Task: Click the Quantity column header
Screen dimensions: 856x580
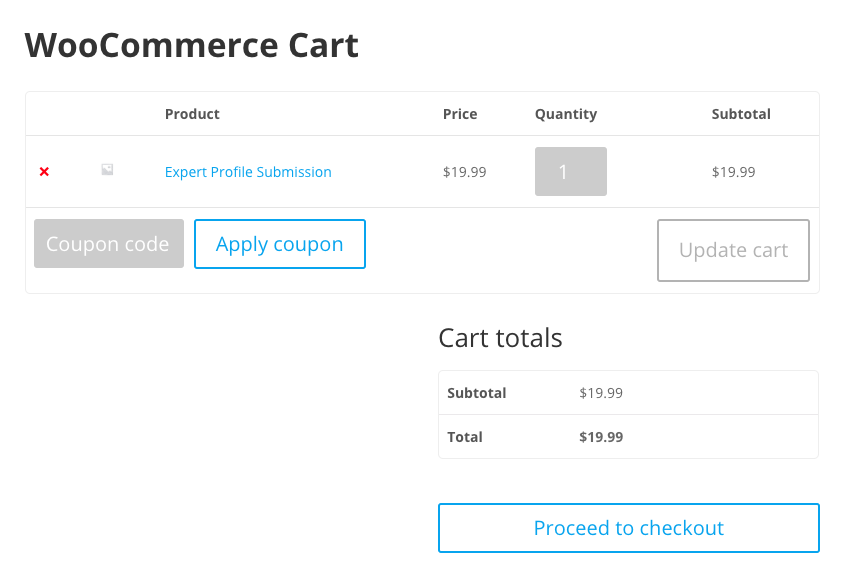Action: (566, 114)
